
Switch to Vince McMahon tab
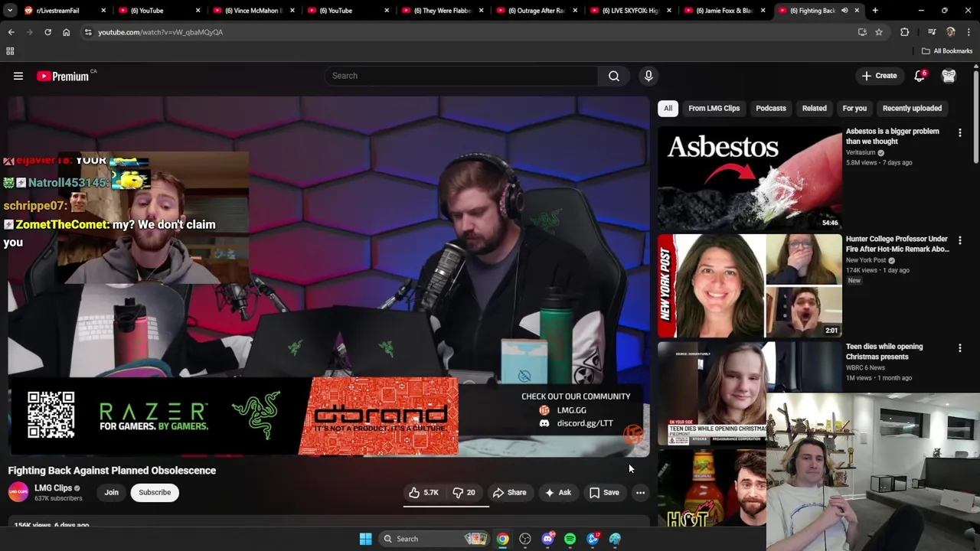point(253,11)
